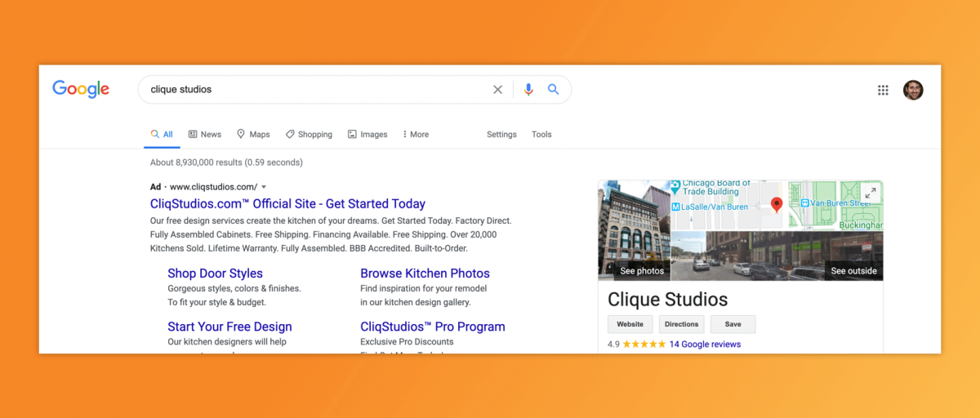The height and width of the screenshot is (418, 980).
Task: Click the Directions button
Action: click(x=681, y=324)
